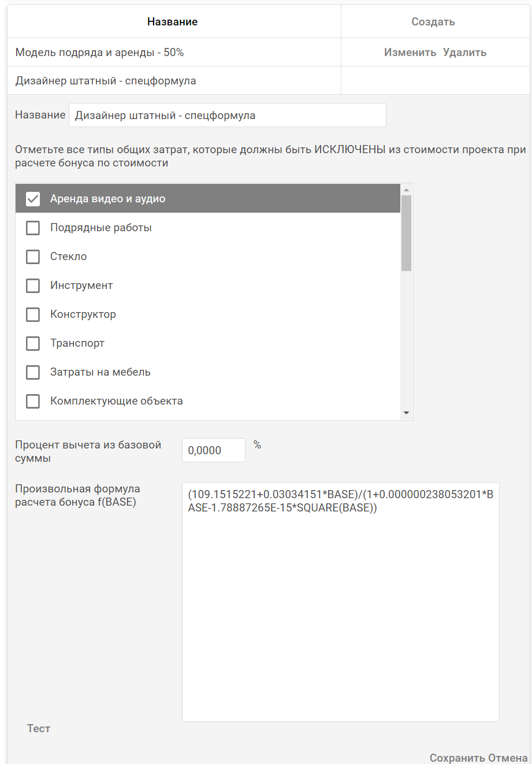Select the Конструктор checkbox
The height and width of the screenshot is (764, 532).
33,314
